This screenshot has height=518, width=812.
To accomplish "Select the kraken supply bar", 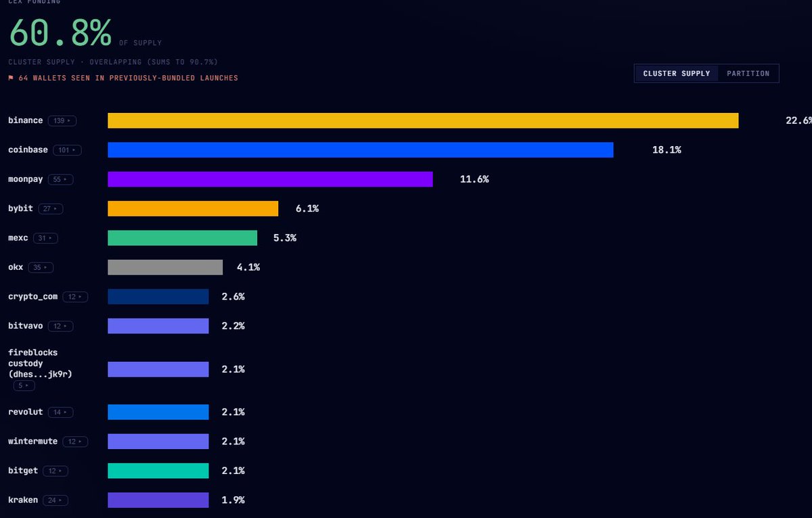I will coord(158,500).
